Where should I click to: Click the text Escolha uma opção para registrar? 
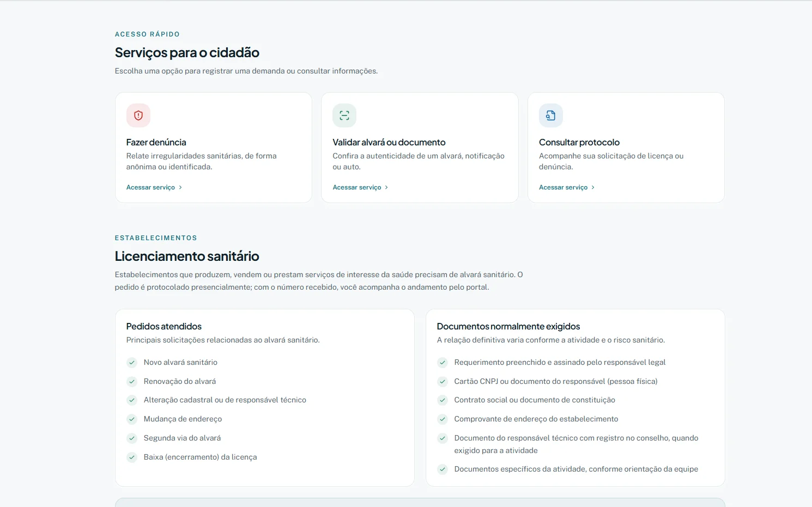246,71
